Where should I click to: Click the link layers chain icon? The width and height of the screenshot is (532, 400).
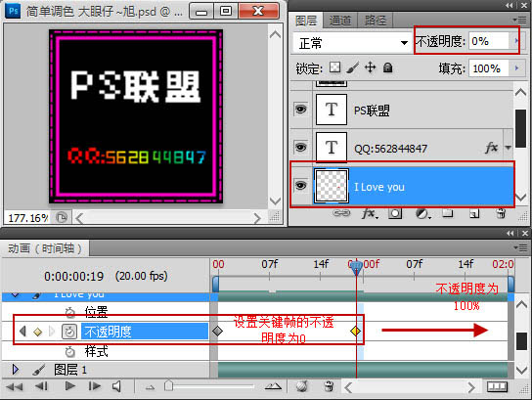point(341,213)
